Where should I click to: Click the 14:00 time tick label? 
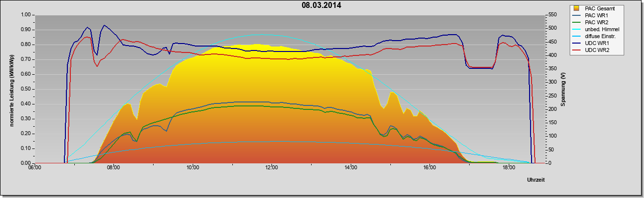pyautogui.click(x=351, y=168)
